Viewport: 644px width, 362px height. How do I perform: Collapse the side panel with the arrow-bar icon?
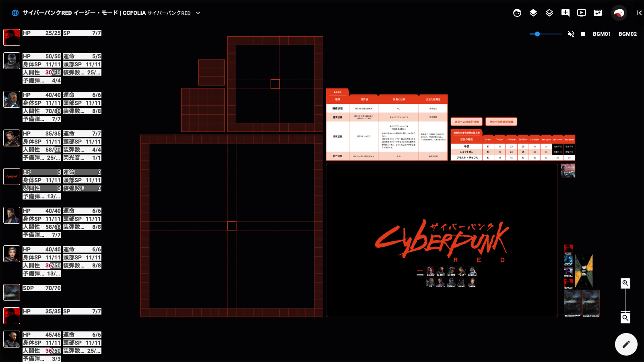(639, 13)
